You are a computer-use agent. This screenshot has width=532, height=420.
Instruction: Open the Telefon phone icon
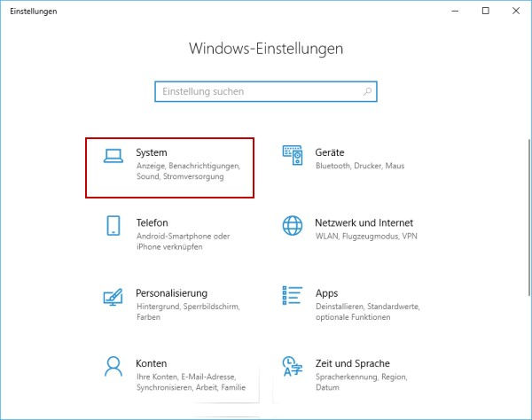click(113, 225)
